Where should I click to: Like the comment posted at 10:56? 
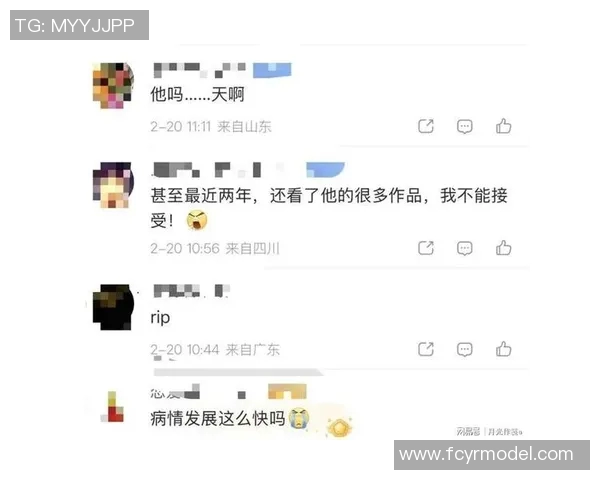click(503, 248)
